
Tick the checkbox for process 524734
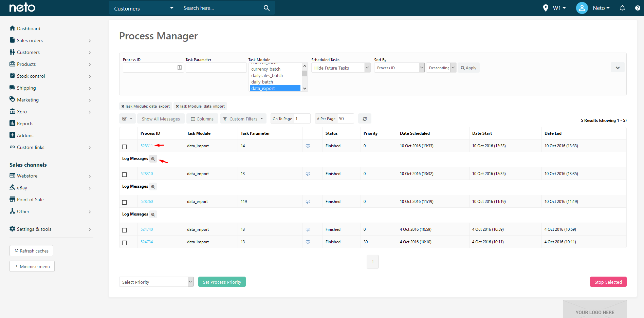(125, 243)
